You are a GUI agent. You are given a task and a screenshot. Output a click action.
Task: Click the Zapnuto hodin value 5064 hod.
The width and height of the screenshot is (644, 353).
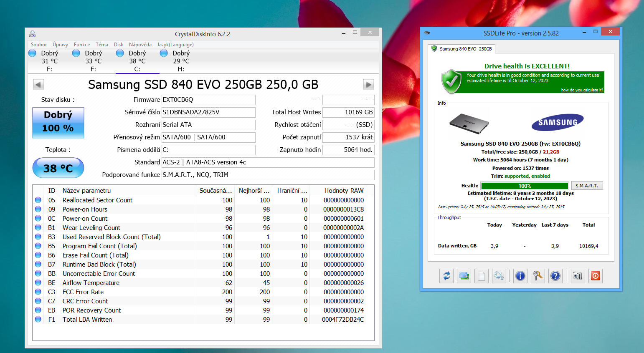tap(348, 150)
